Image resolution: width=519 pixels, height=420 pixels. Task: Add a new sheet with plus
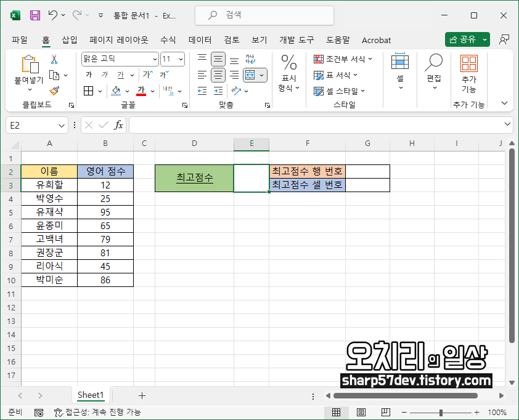click(142, 395)
